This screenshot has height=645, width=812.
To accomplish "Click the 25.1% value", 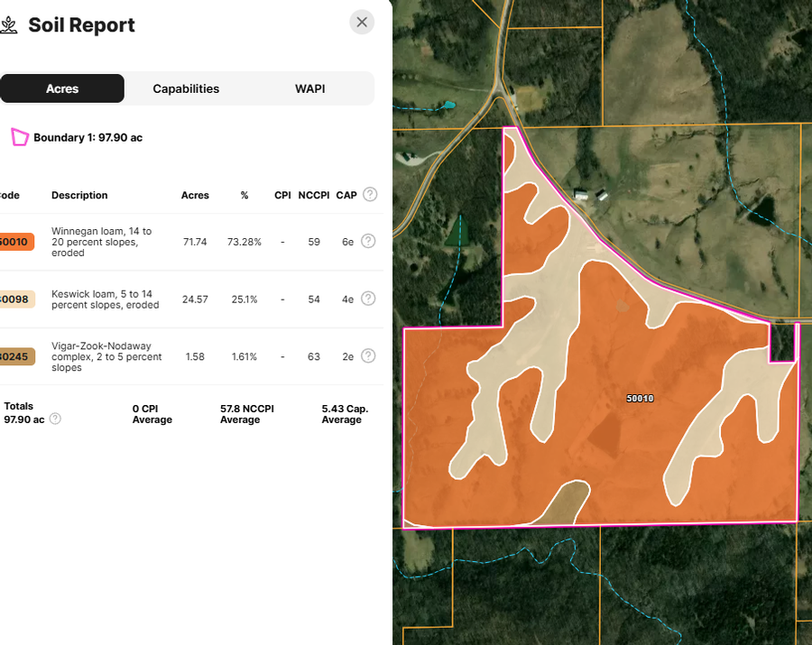I will [245, 299].
